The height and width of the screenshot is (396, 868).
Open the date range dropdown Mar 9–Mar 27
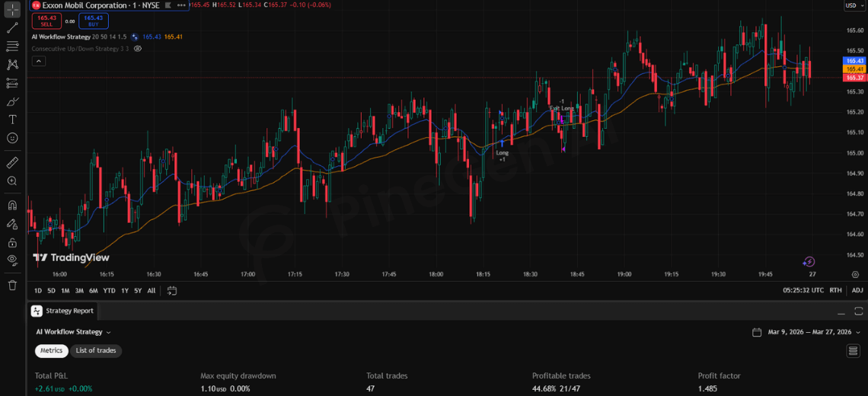click(x=802, y=332)
